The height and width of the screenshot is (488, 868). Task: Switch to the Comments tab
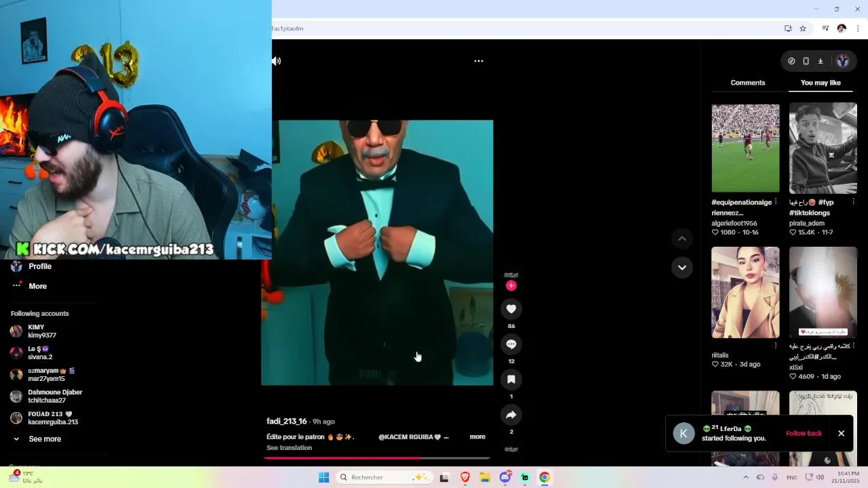point(748,83)
